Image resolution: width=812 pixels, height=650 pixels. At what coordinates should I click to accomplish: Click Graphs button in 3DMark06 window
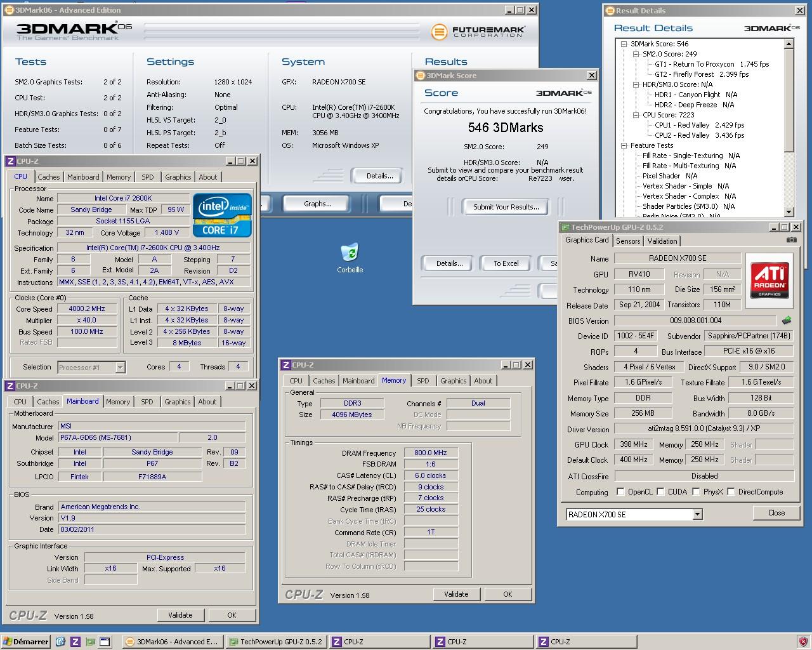(318, 204)
